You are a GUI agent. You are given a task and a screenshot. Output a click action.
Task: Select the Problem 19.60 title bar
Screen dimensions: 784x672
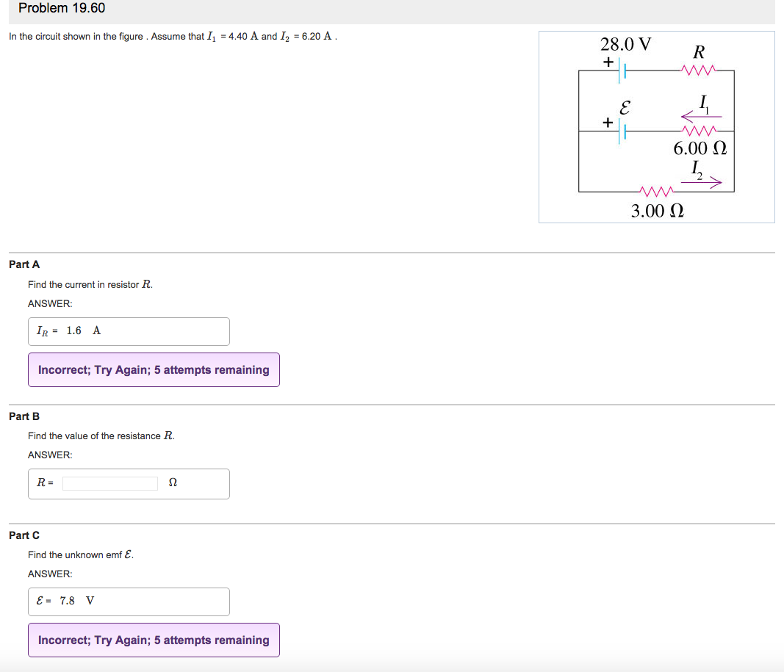61,8
